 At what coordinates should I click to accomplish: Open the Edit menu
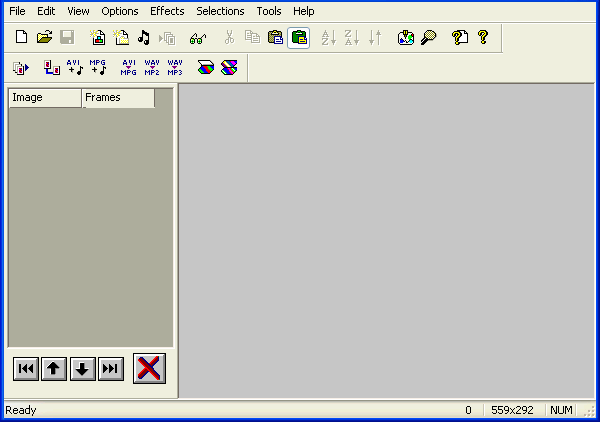[46, 11]
